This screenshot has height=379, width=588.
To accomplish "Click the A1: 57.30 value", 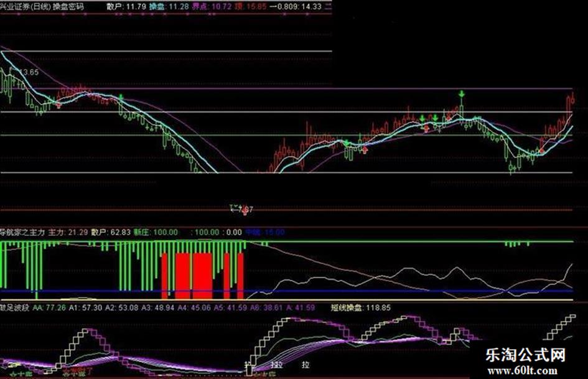I will point(85,307).
